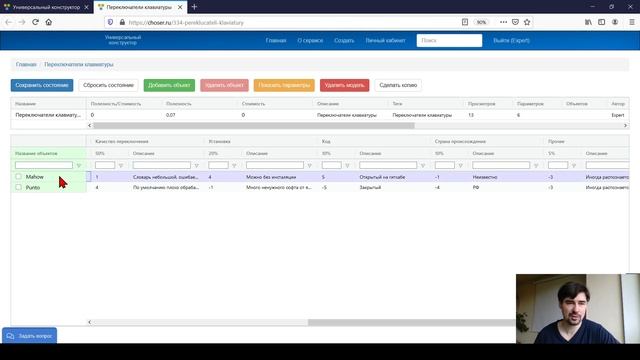
Task: Open page actions three-dots menu
Action: click(503, 22)
